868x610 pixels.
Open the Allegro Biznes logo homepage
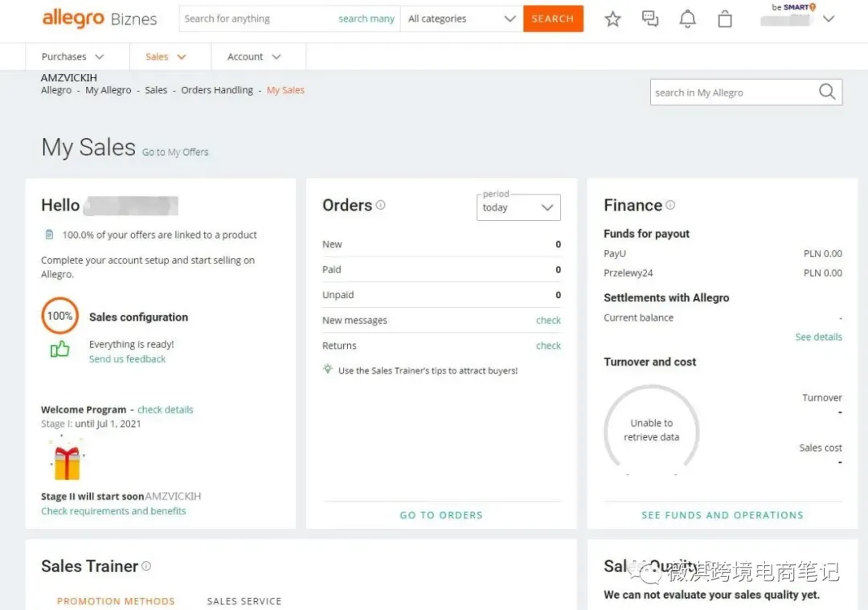coord(100,18)
